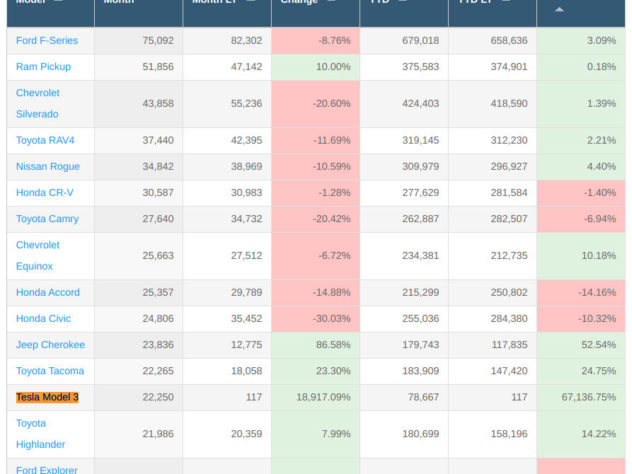Click the 2.21% YTD change cell
This screenshot has height=474, width=632.
tap(581, 140)
